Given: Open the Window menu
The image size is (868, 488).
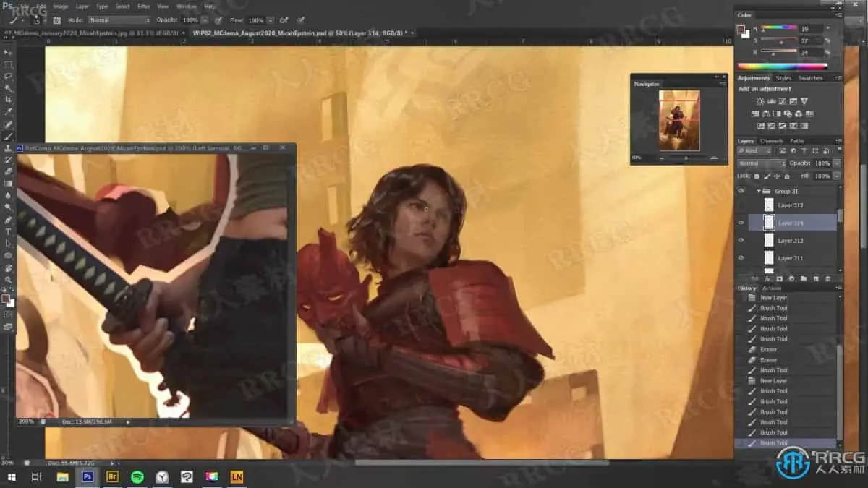Looking at the screenshot, I should click(x=186, y=6).
